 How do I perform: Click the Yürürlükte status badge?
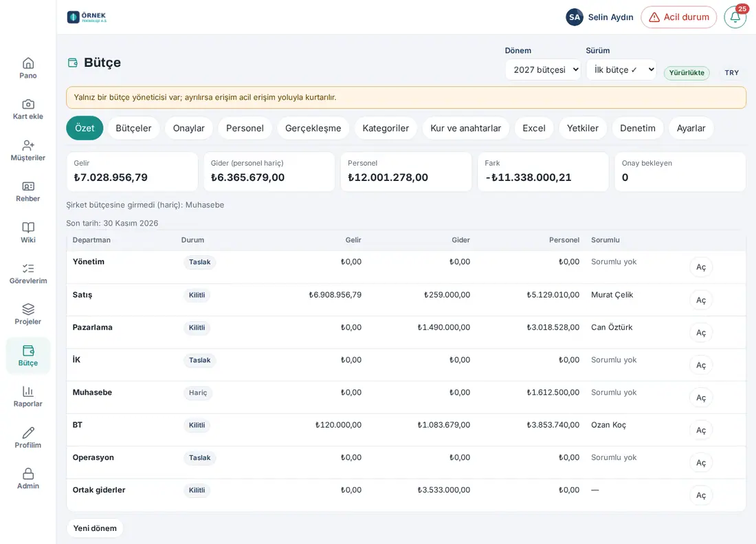coord(687,73)
